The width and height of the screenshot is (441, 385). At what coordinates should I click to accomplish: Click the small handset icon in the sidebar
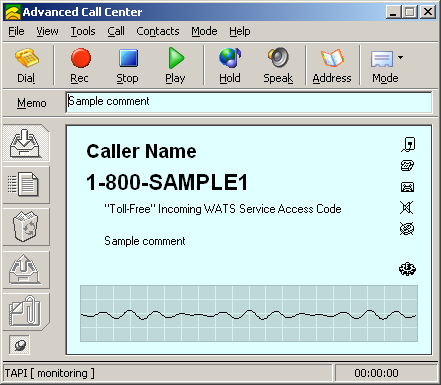point(20,345)
